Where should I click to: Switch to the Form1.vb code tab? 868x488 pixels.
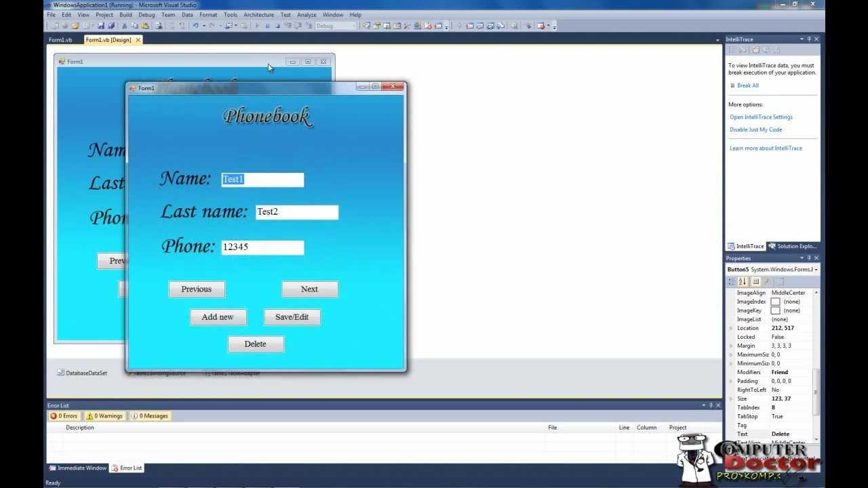coord(60,40)
